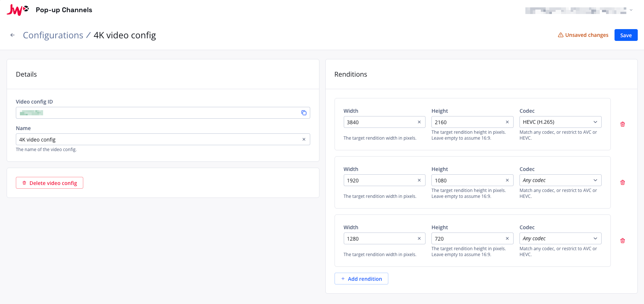Click the width field showing 3840
The height and width of the screenshot is (304, 644).
coord(384,122)
